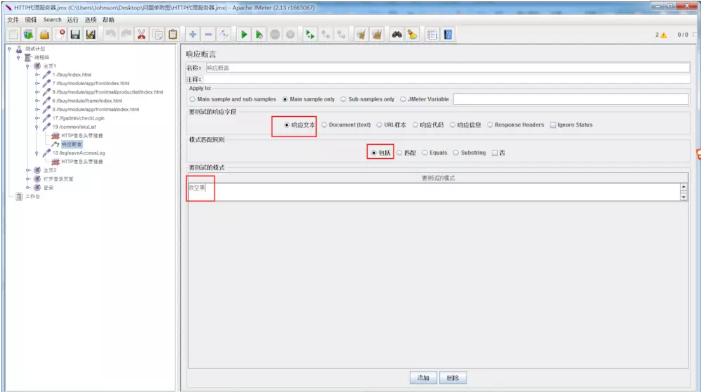Image resolution: width=701 pixels, height=392 pixels.
Task: Open the 选项 menu
Action: tap(90, 20)
